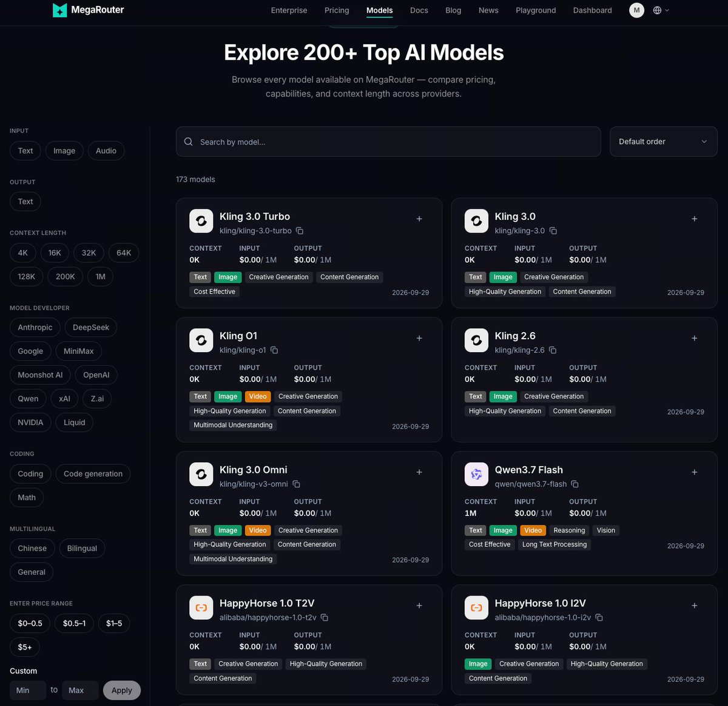The width and height of the screenshot is (728, 706).
Task: Filter models by Moonshot AI developer
Action: coord(40,375)
